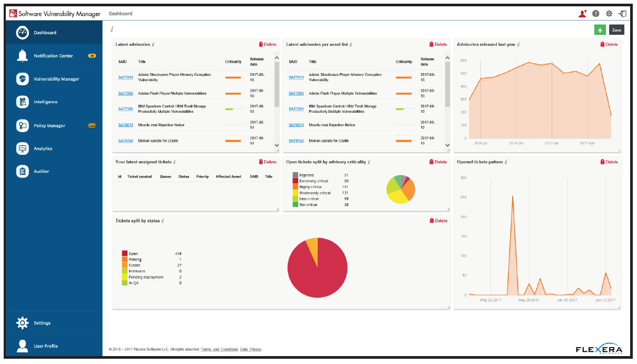The height and width of the screenshot is (364, 637).
Task: Save the dashboard layout
Action: click(x=616, y=30)
